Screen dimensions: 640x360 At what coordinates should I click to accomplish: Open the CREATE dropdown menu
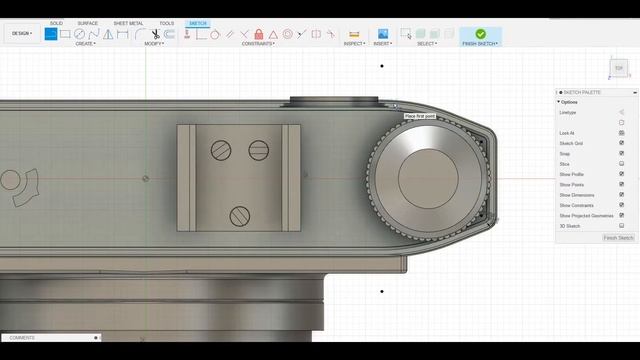pos(85,44)
